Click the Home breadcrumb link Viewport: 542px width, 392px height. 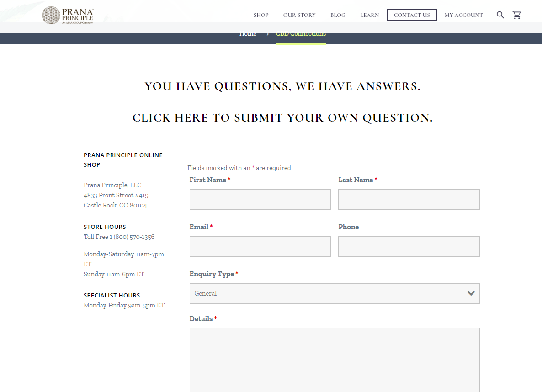248,34
